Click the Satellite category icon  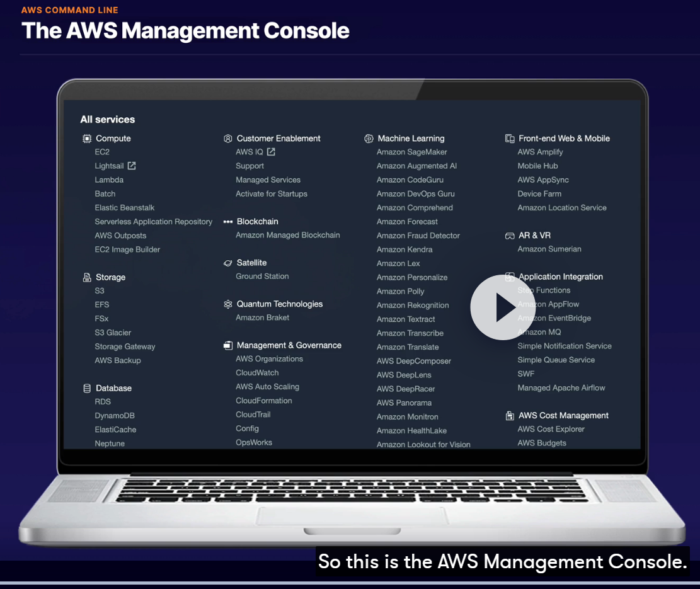click(227, 263)
